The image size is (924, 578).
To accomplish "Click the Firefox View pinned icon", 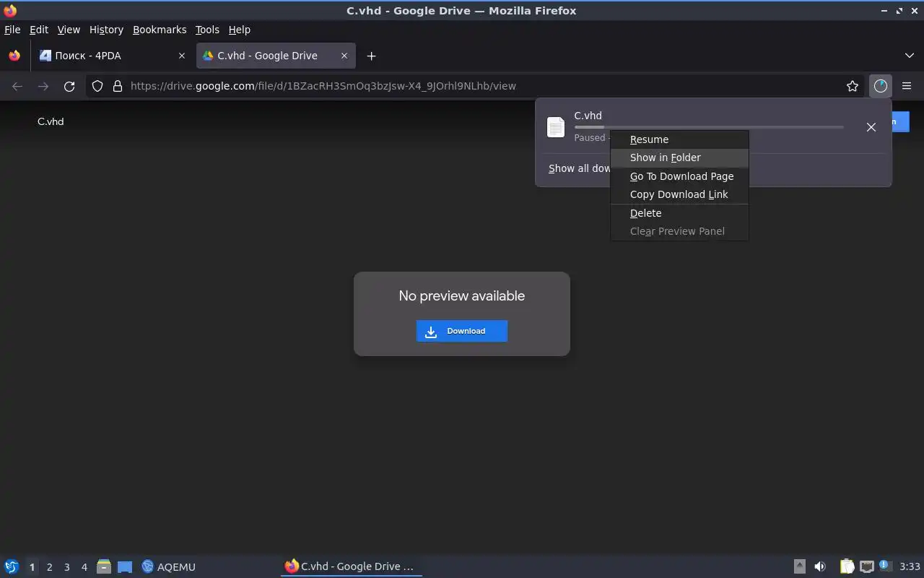I will point(14,56).
